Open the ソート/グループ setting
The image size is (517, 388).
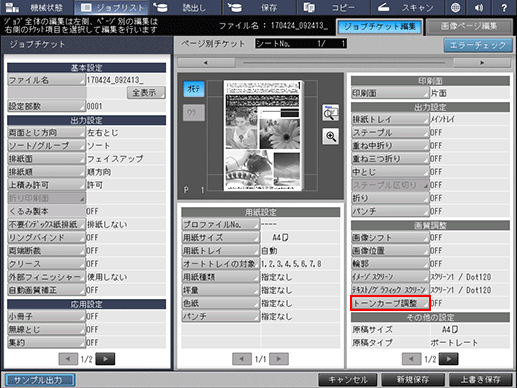coord(46,146)
